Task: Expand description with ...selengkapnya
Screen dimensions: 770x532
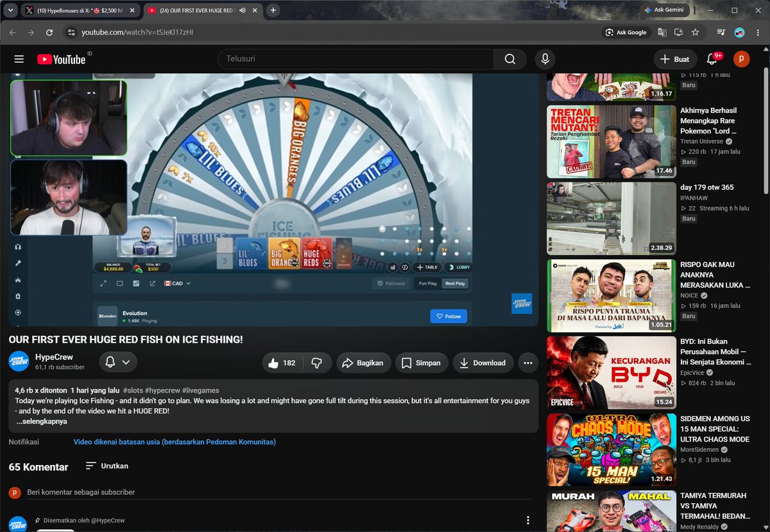Action: coord(41,422)
